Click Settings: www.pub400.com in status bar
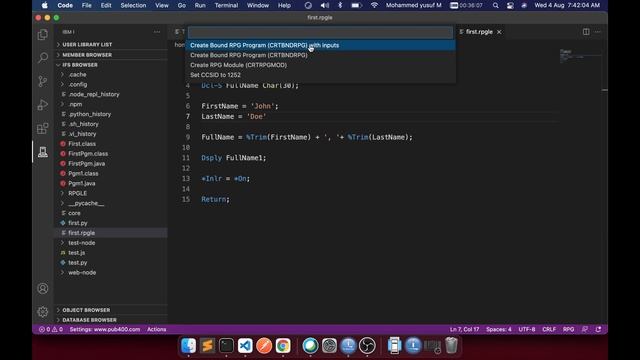Viewport: 640px width, 360px height. (104, 329)
